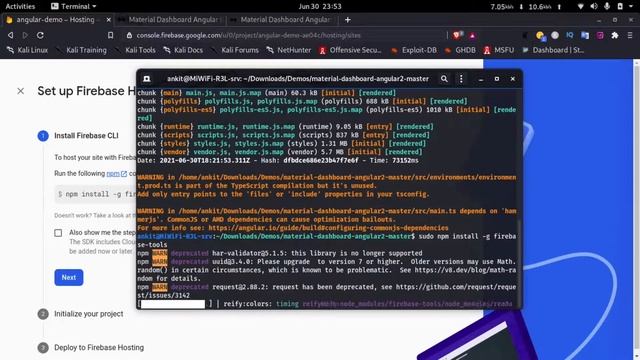Open the GHDB bookmark

[460, 50]
